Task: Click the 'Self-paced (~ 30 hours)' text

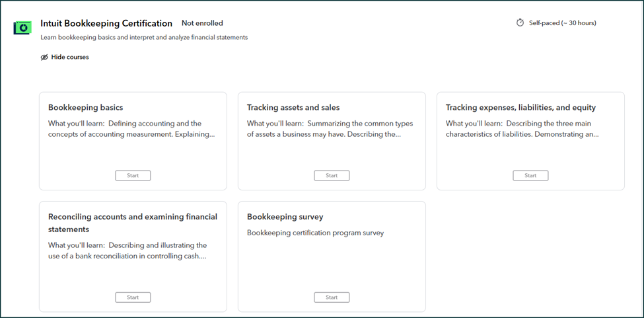Action: [562, 23]
